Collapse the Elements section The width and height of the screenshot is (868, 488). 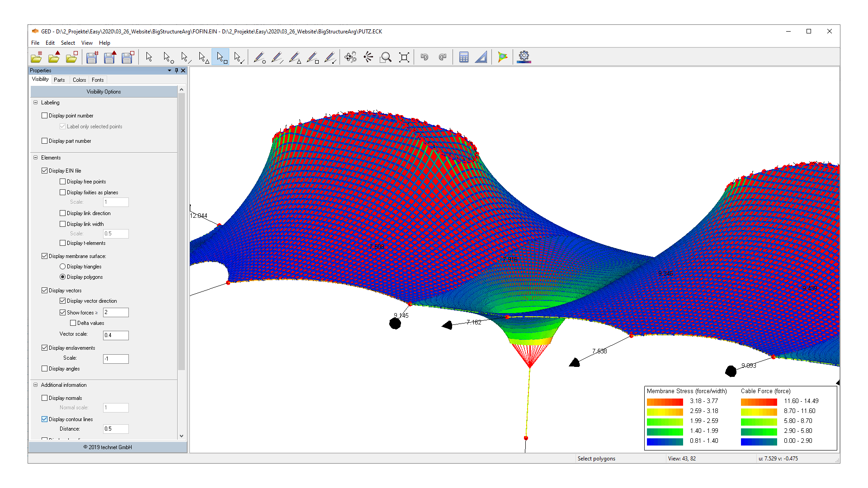pyautogui.click(x=36, y=158)
